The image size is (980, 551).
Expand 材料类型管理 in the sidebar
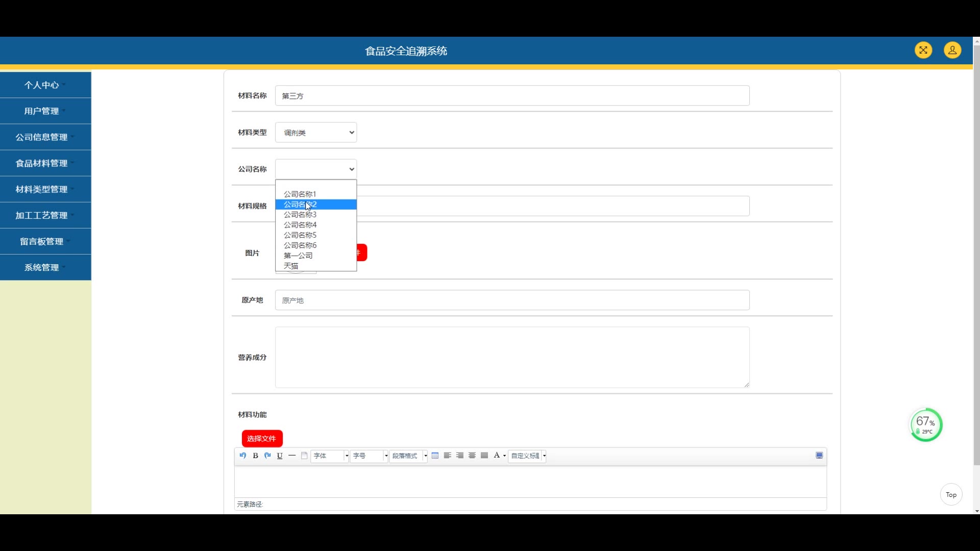[x=45, y=189]
